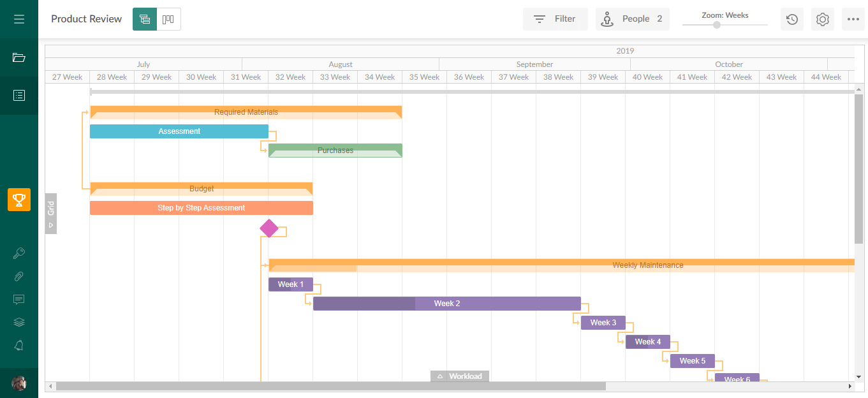
Task: Select the Week 6 task bar
Action: click(737, 378)
